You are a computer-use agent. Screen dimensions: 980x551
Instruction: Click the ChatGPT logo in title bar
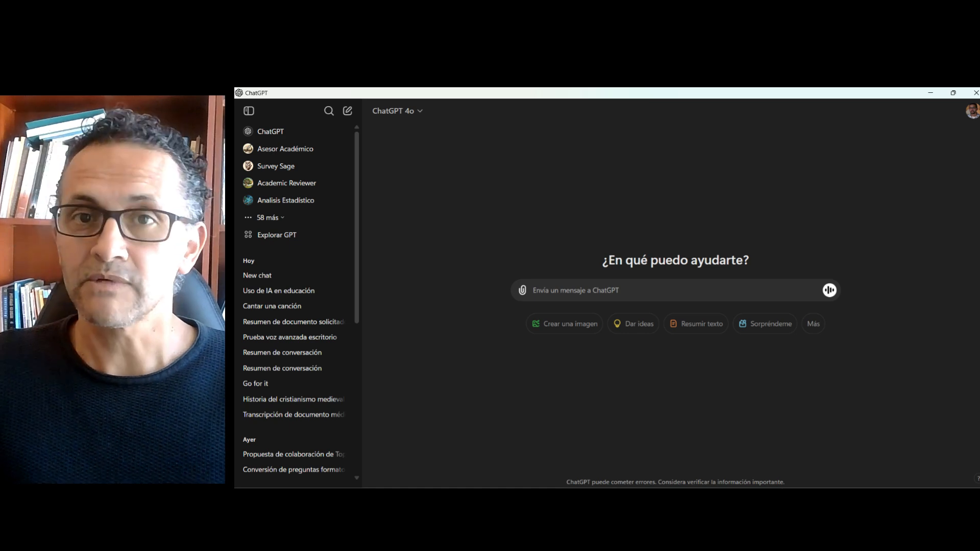click(239, 93)
